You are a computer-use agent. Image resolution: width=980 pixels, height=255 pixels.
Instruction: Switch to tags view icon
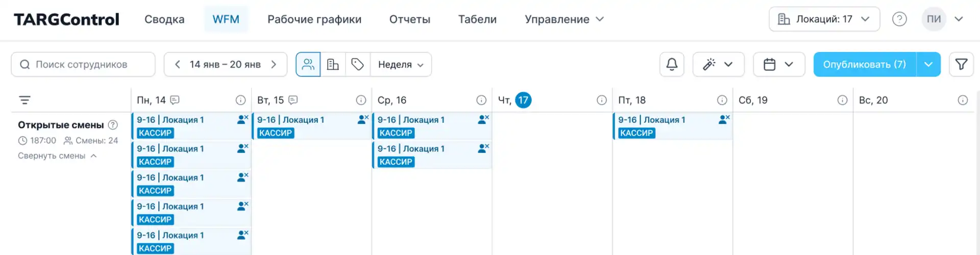(x=358, y=64)
